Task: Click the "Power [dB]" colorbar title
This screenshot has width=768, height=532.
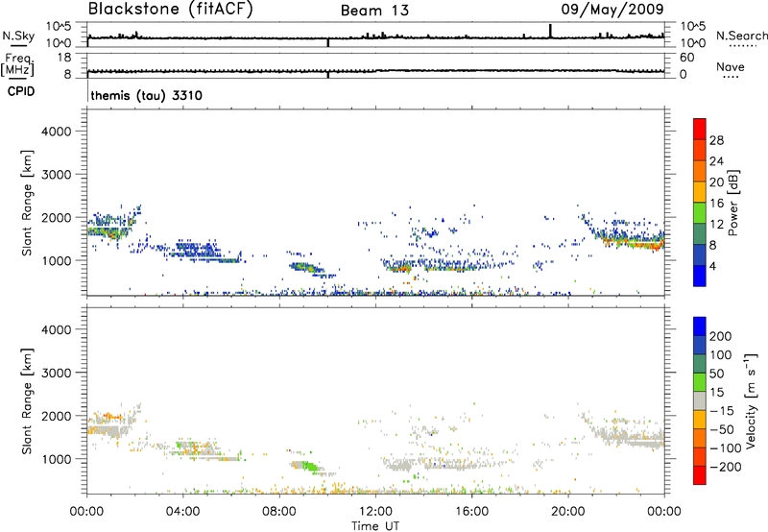Action: [x=732, y=203]
